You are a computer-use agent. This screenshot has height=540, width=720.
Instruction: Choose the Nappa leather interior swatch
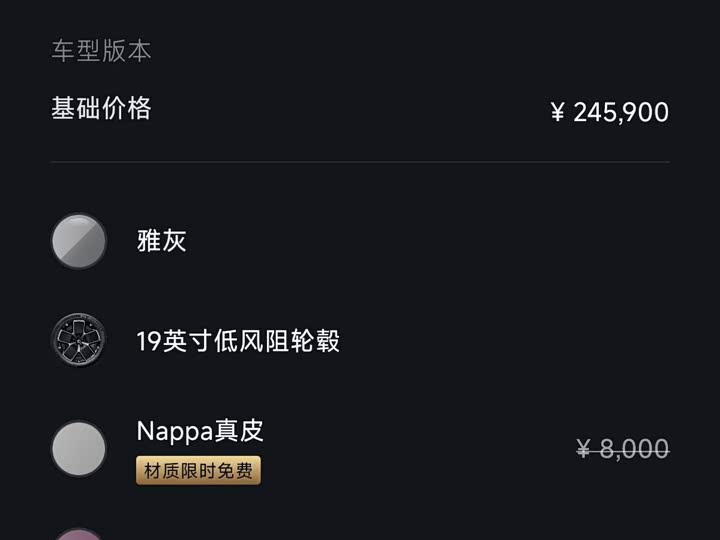(79, 448)
